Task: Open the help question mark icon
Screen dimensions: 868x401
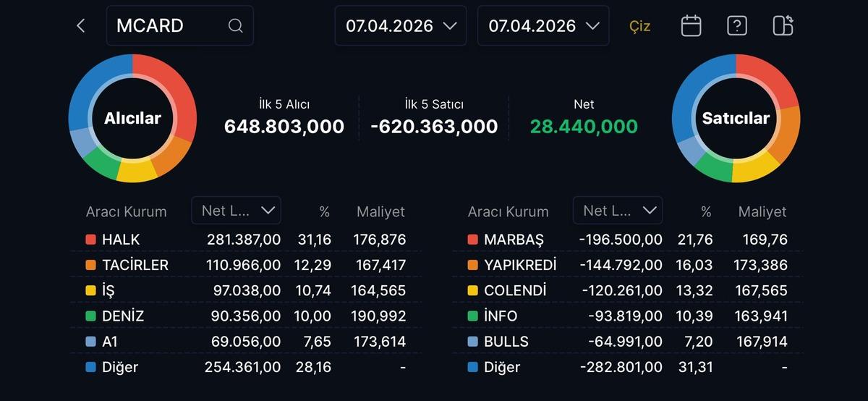Action: pos(736,26)
